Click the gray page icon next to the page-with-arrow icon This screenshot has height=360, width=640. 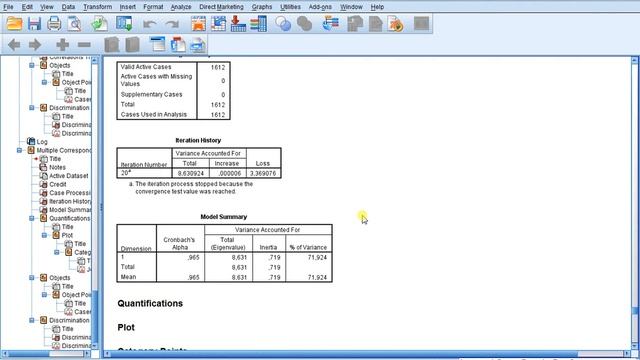tap(376, 24)
